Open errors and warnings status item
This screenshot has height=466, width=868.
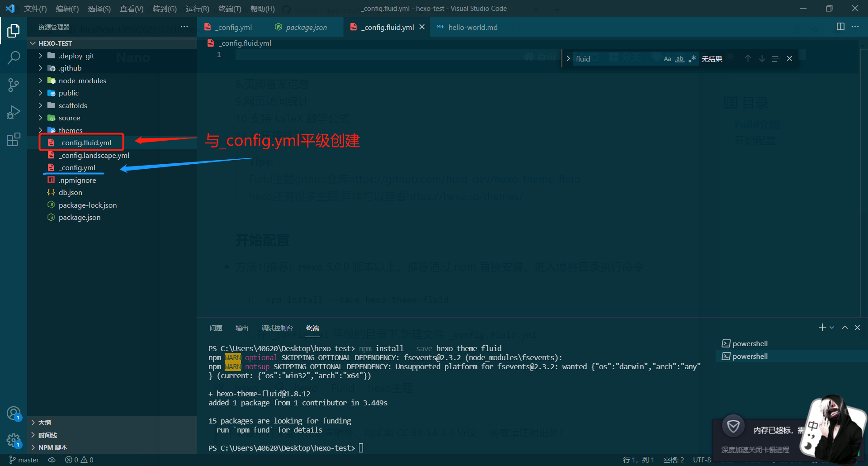pyautogui.click(x=79, y=460)
